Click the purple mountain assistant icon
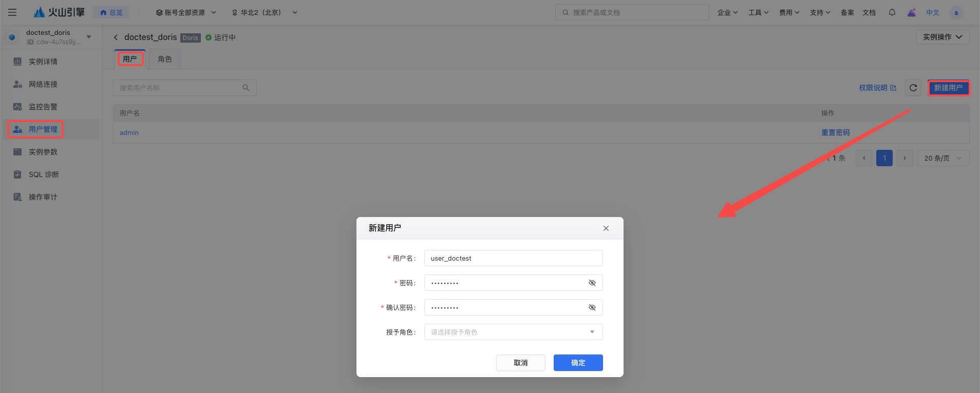The width and height of the screenshot is (980, 393). 912,12
